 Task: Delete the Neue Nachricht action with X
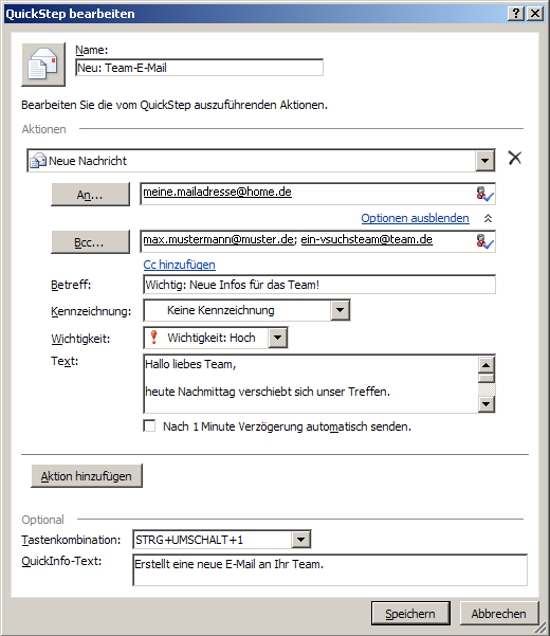point(515,157)
